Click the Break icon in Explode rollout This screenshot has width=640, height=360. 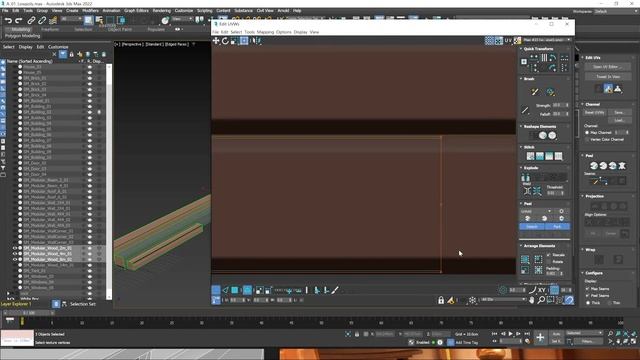525,177
